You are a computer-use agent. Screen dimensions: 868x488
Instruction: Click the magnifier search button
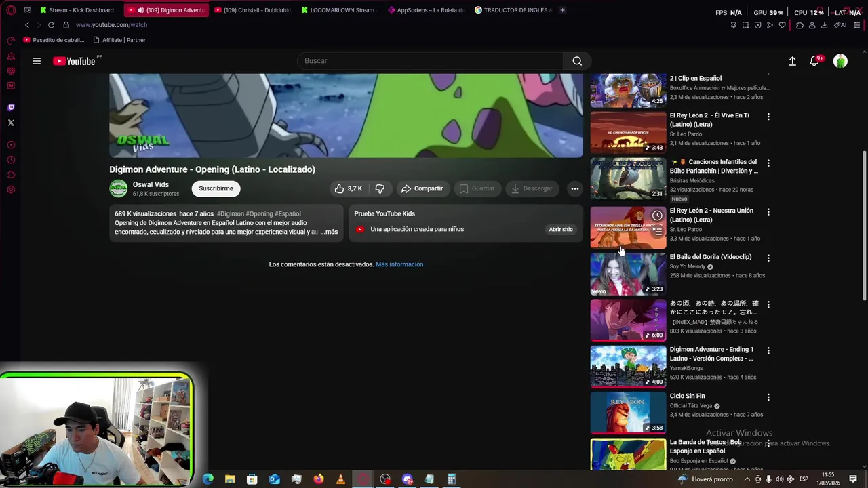point(577,61)
